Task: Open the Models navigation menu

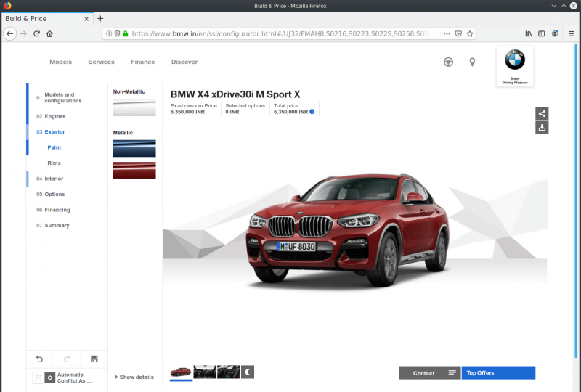Action: click(61, 62)
